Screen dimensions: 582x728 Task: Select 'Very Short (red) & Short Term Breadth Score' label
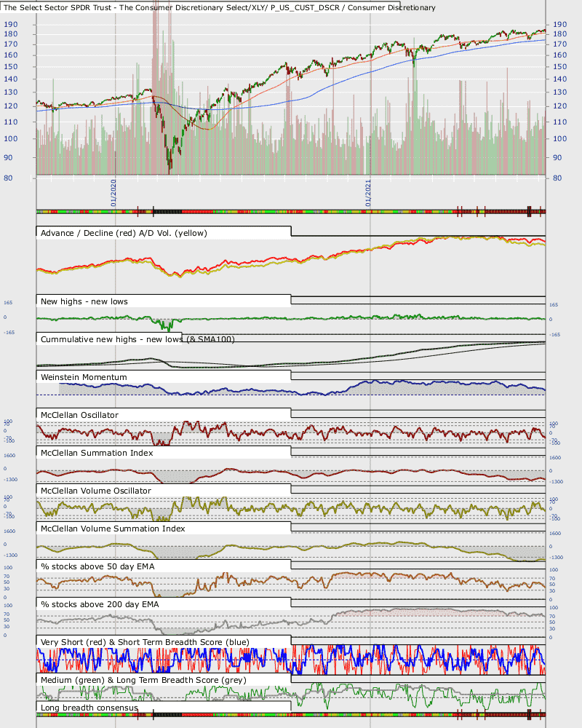[145, 642]
